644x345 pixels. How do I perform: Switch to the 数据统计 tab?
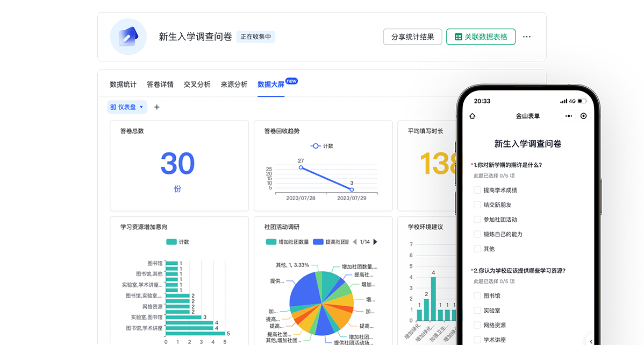pyautogui.click(x=123, y=85)
